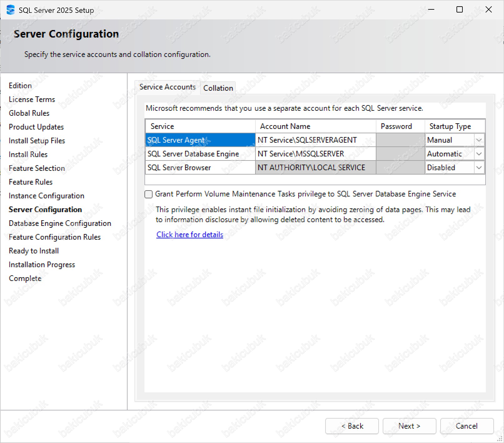Viewport: 504px width, 443px height.
Task: Select the Service Accounts tab
Action: tap(167, 87)
